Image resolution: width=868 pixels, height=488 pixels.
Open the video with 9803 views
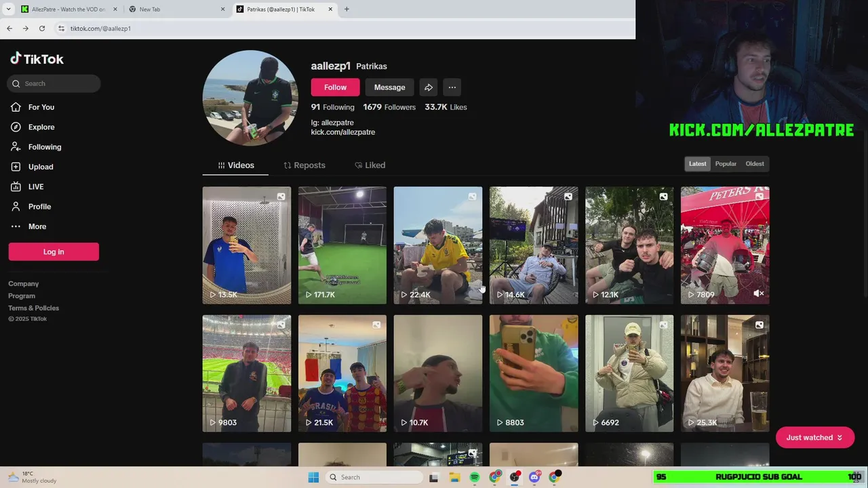pyautogui.click(x=247, y=373)
